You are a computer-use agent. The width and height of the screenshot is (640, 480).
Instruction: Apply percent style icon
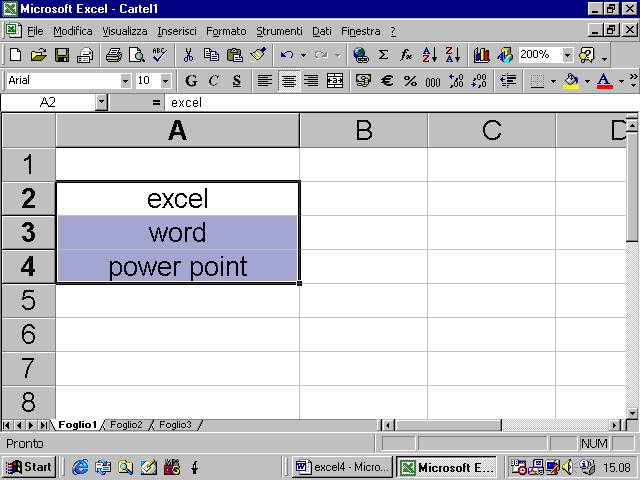[410, 81]
